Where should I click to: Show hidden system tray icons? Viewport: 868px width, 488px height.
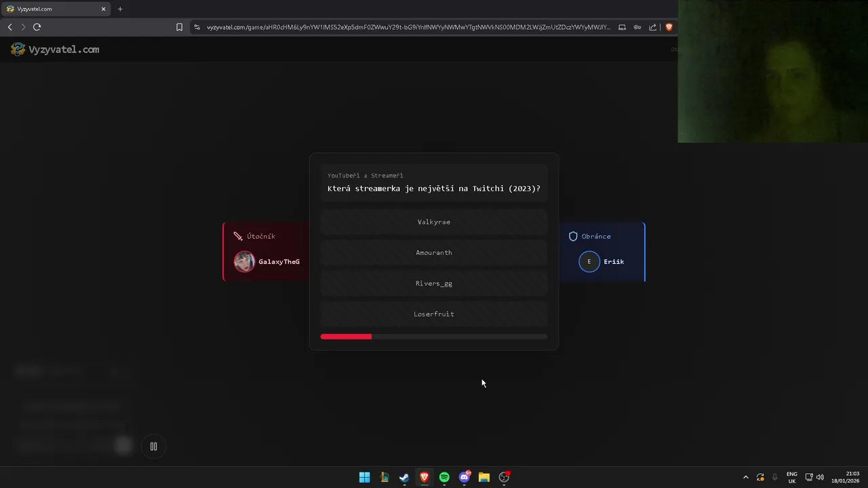[x=746, y=477]
